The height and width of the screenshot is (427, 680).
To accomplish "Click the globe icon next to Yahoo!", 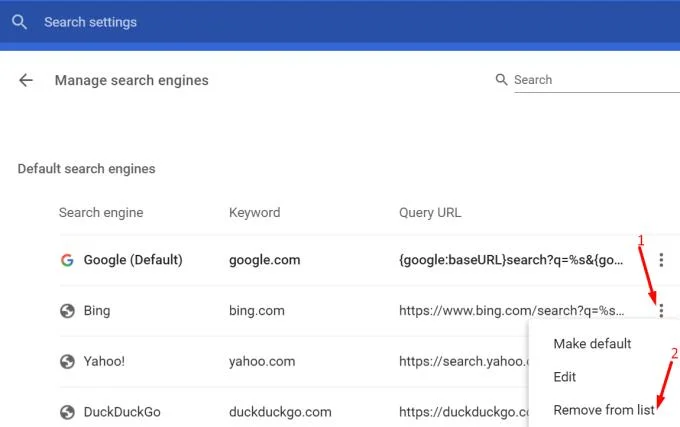I will click(x=67, y=362).
